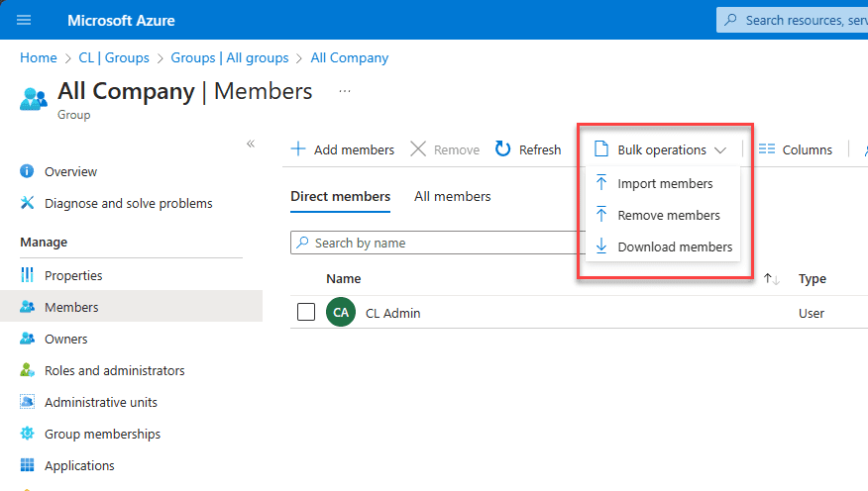Select Members in the sidebar

131,307
